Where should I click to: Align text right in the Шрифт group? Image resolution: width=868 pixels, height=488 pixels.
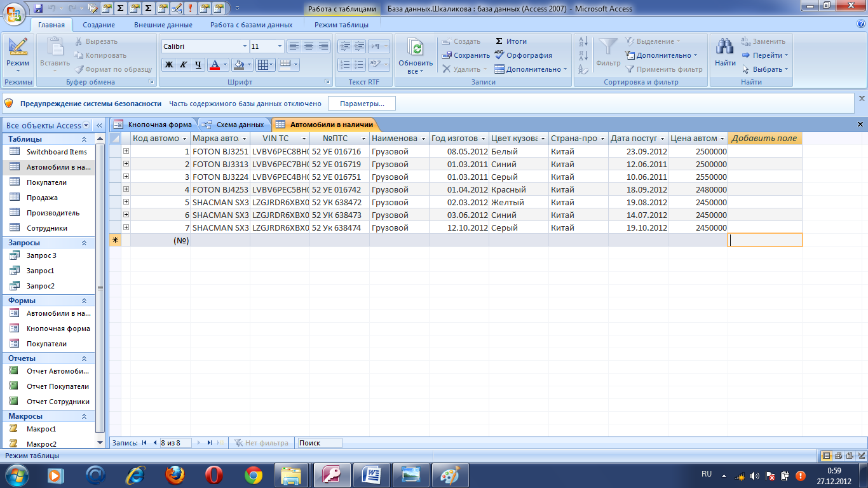[x=323, y=46]
